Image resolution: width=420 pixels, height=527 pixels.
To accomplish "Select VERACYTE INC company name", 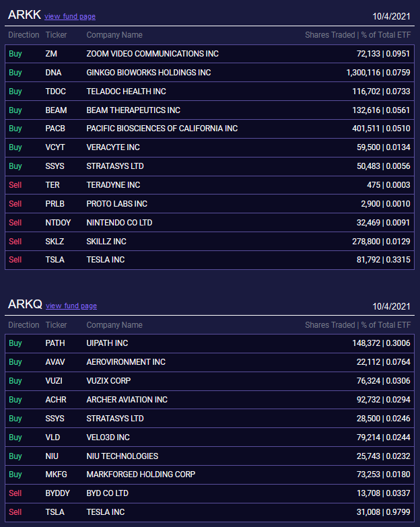I will point(113,147).
